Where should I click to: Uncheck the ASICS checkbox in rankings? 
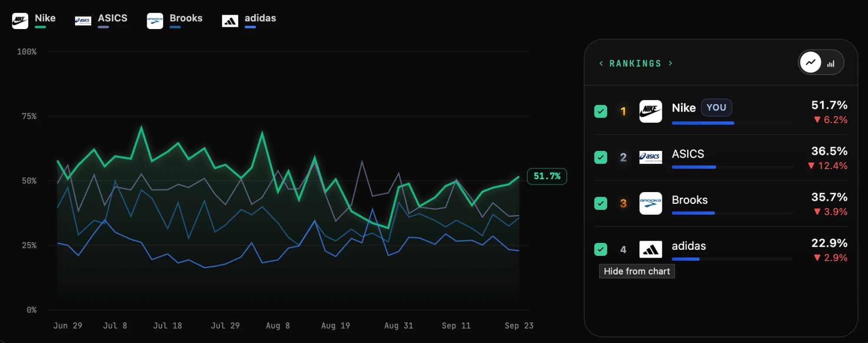tap(601, 157)
